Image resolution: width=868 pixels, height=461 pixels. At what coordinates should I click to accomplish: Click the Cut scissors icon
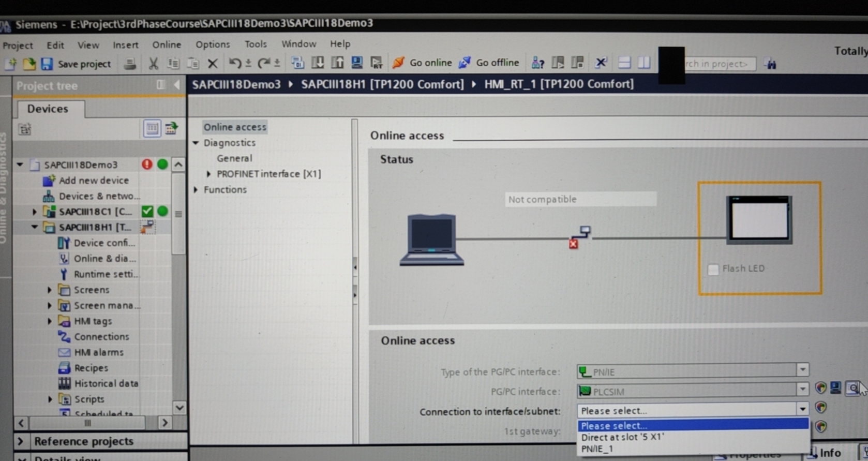(x=153, y=64)
